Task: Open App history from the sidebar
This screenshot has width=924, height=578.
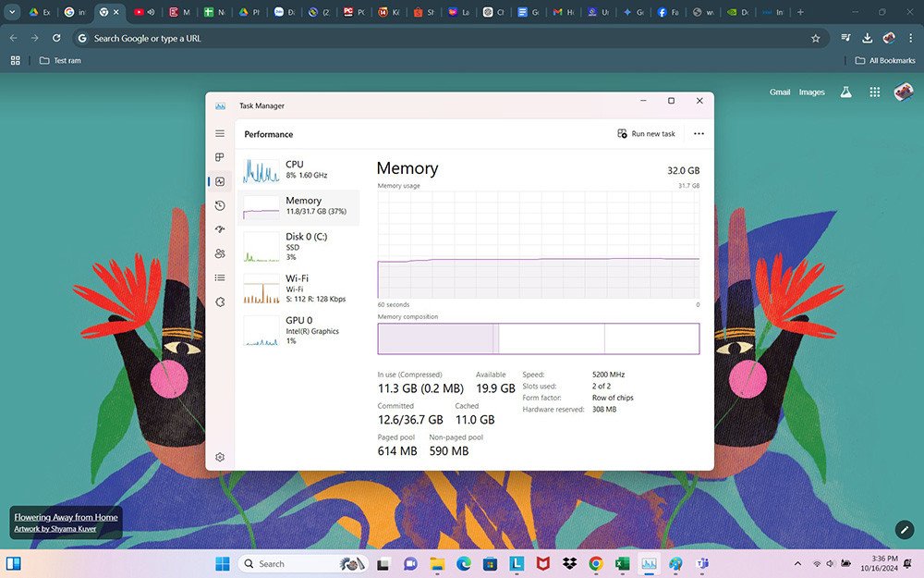Action: 220,205
